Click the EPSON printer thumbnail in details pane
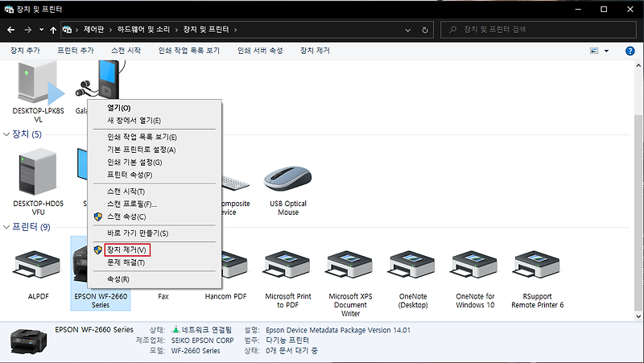This screenshot has width=644, height=363. tap(28, 340)
